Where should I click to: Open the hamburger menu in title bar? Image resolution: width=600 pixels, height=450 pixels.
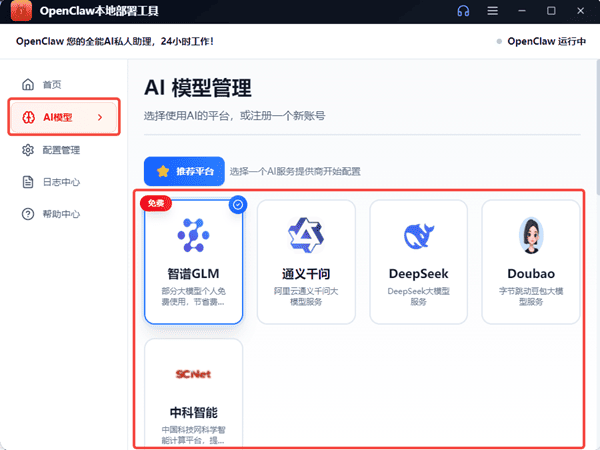pyautogui.click(x=492, y=11)
